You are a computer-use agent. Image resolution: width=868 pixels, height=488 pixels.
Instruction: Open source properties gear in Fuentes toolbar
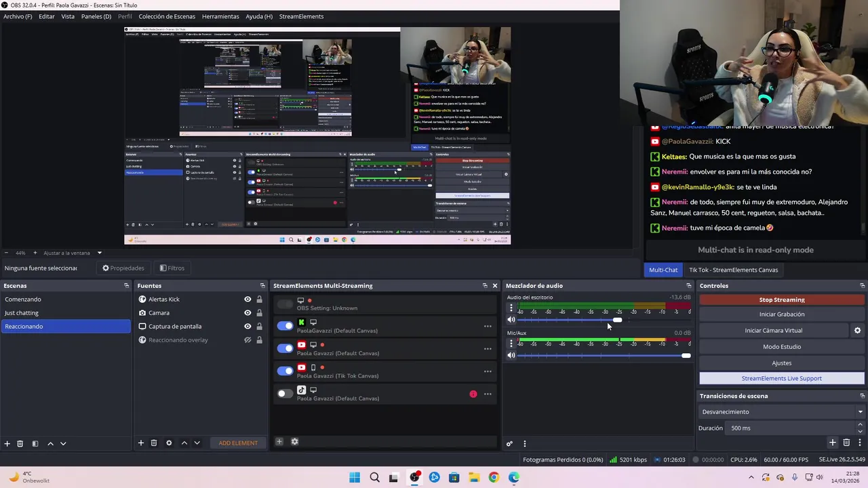point(169,443)
